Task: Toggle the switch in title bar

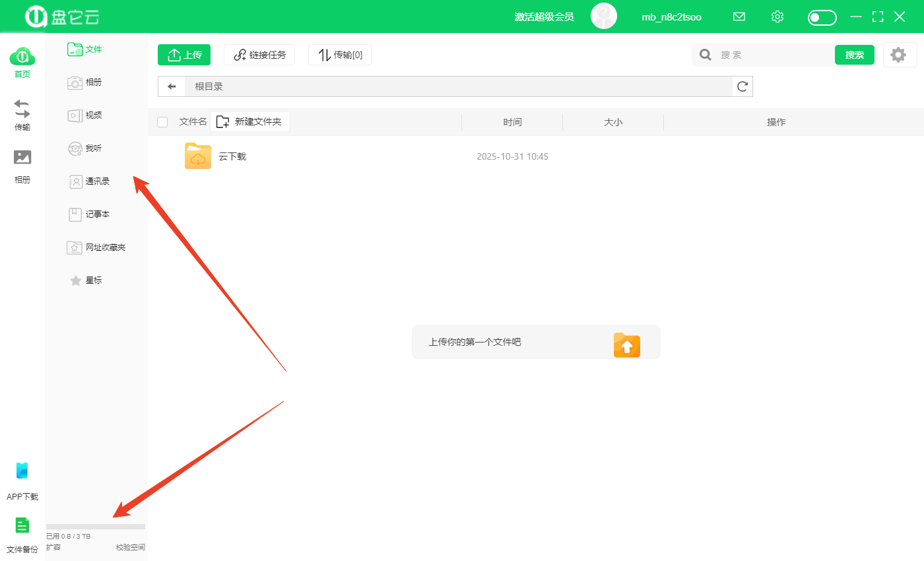Action: [x=822, y=18]
